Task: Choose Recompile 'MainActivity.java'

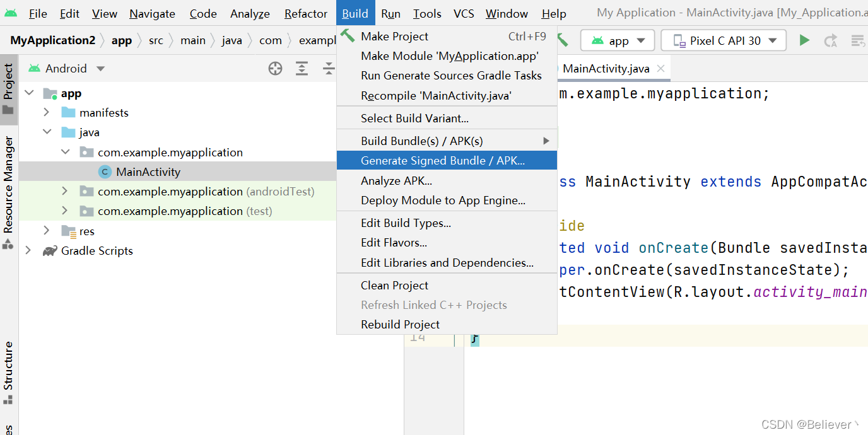Action: [447, 96]
